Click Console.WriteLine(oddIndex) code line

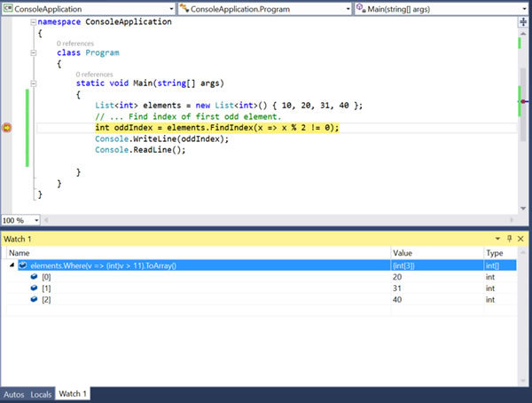162,139
